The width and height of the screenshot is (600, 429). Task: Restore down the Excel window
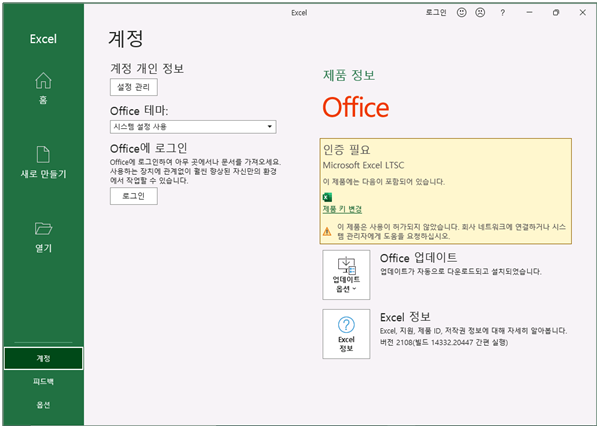556,13
